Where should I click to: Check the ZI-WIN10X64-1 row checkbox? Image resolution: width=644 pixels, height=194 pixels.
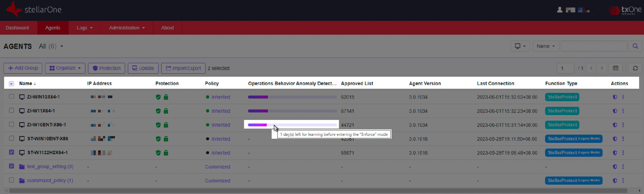12,97
